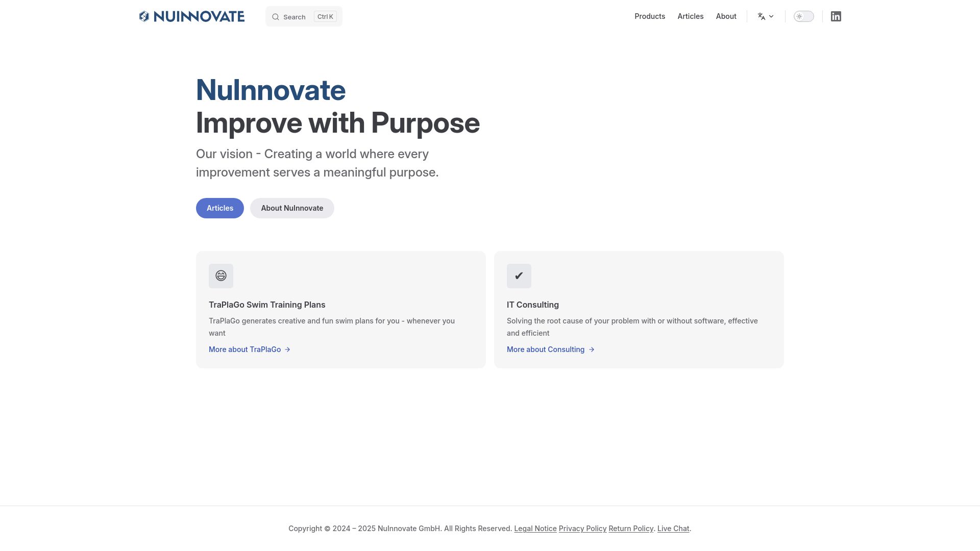Image resolution: width=980 pixels, height=551 pixels.
Task: Open the Return Policy footer link
Action: 631,529
